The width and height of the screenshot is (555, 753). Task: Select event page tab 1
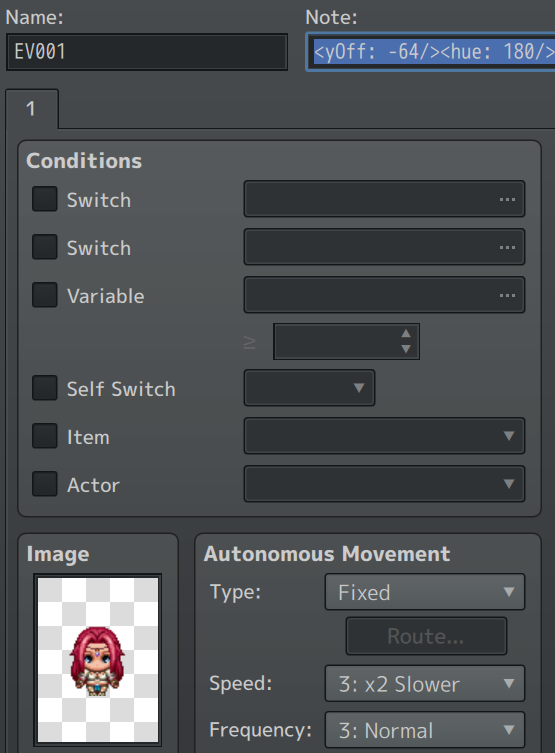click(x=32, y=109)
